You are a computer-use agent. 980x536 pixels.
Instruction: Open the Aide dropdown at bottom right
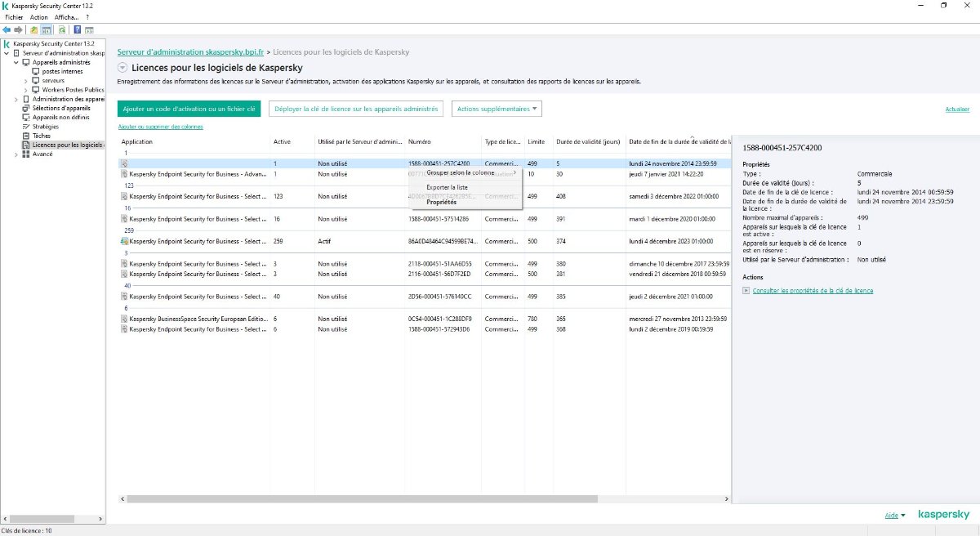point(895,516)
